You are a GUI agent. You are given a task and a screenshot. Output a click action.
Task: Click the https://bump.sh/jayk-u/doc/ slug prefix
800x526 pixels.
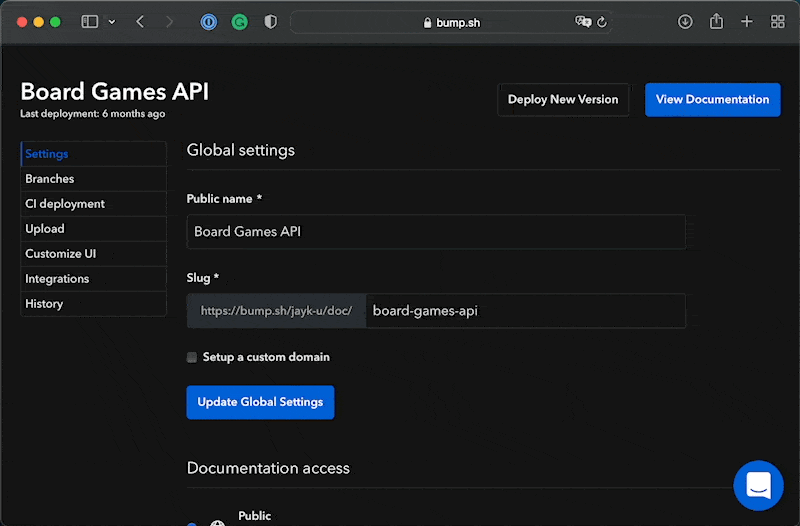tap(276, 311)
